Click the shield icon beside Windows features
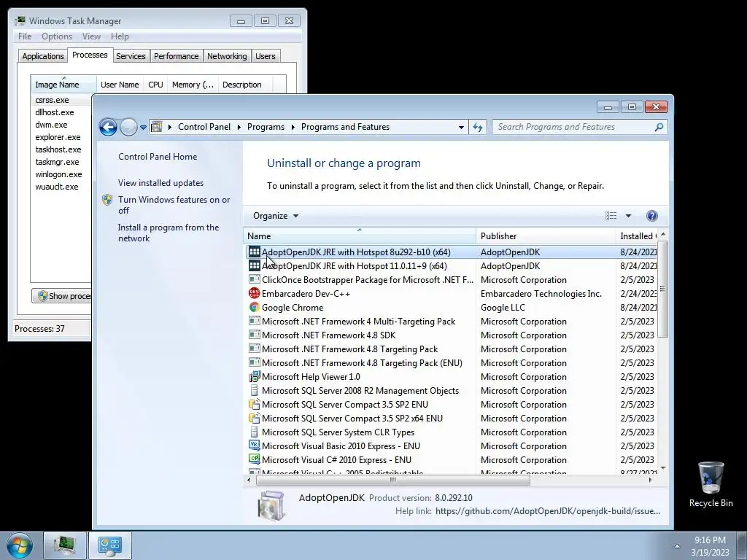Viewport: 747px width, 560px height. click(x=107, y=200)
